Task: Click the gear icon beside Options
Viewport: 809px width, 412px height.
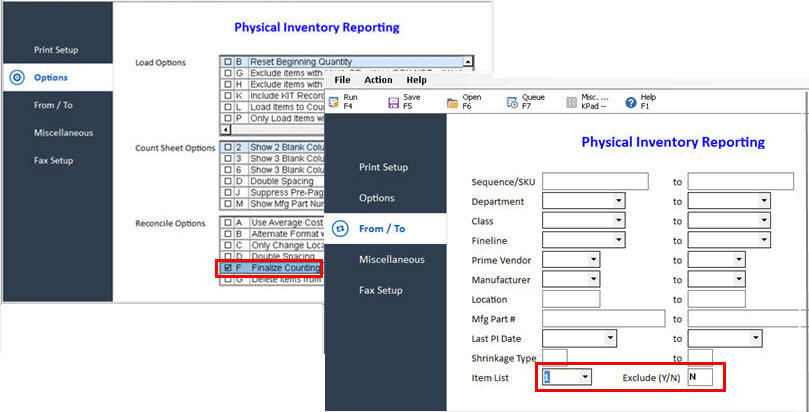Action: tap(17, 77)
